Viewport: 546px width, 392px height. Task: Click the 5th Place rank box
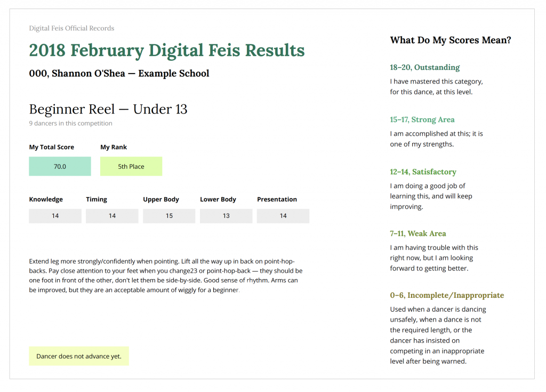click(131, 166)
